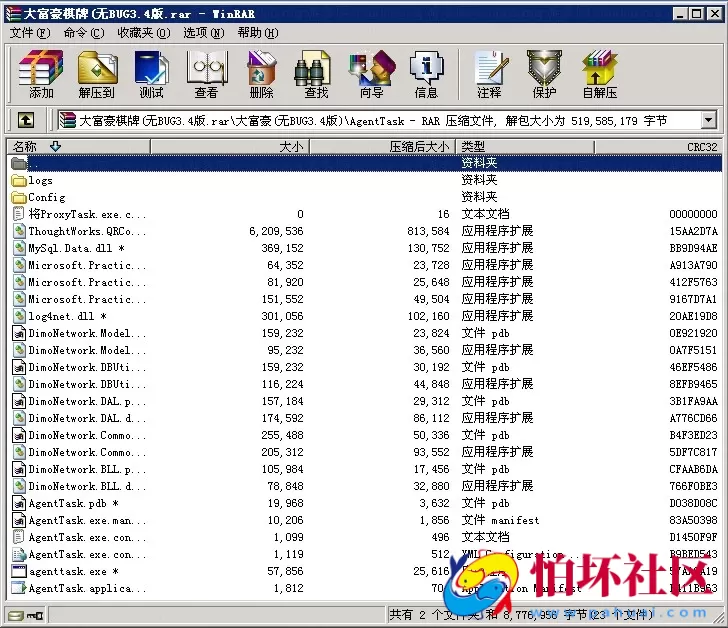Click status bar file count summary
Image resolution: width=728 pixels, height=628 pixels.
521,615
